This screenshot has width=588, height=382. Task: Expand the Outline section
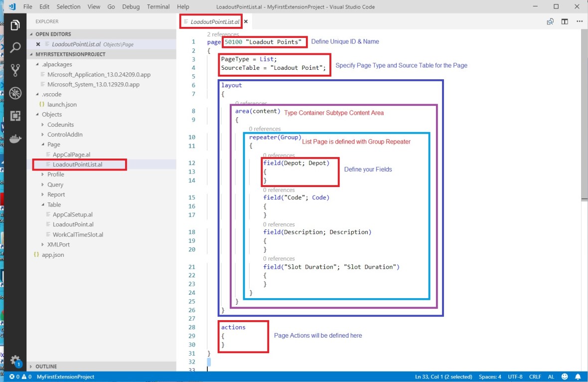coord(46,367)
